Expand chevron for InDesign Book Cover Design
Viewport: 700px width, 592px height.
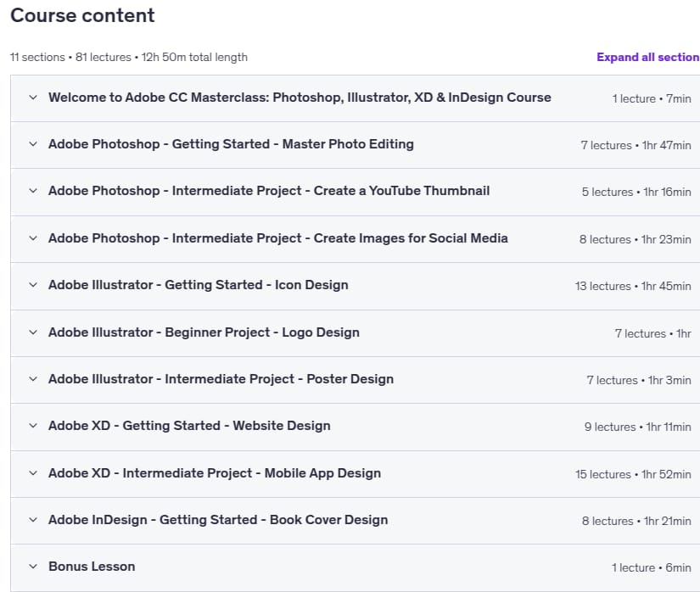33,520
